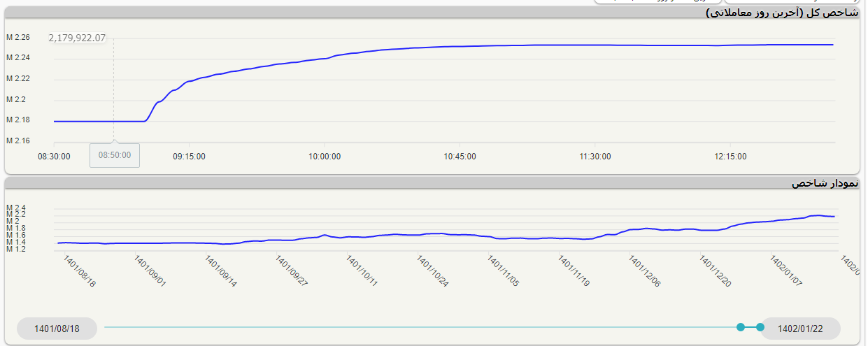Screen dimensions: 868x346
Task: Click the 1401/10/11 date label on lower chart
Action: [362, 271]
